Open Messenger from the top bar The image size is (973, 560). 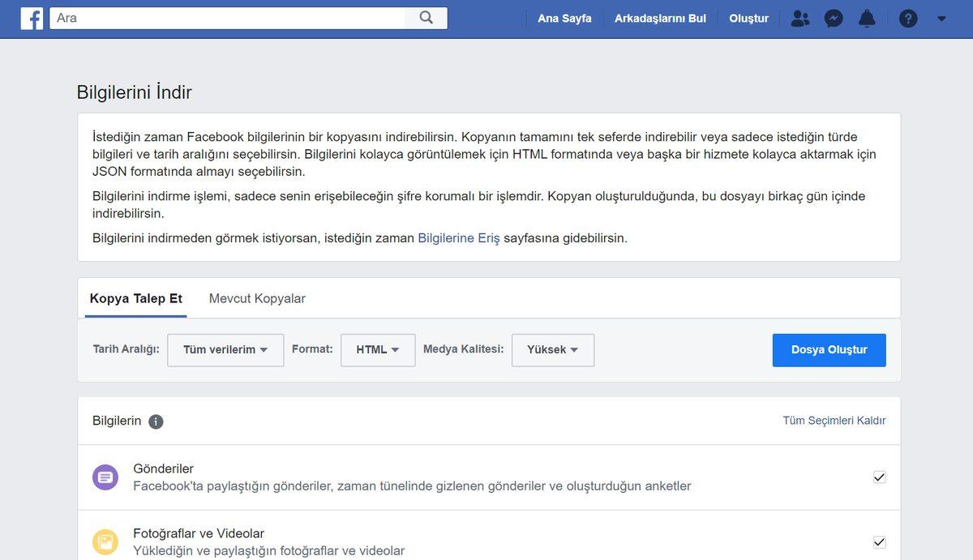[x=833, y=18]
